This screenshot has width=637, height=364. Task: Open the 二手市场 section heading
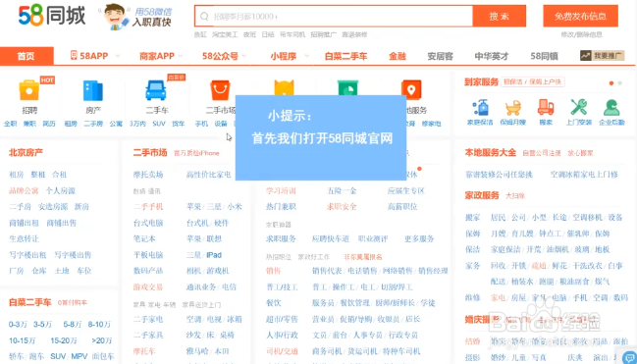[x=150, y=153]
